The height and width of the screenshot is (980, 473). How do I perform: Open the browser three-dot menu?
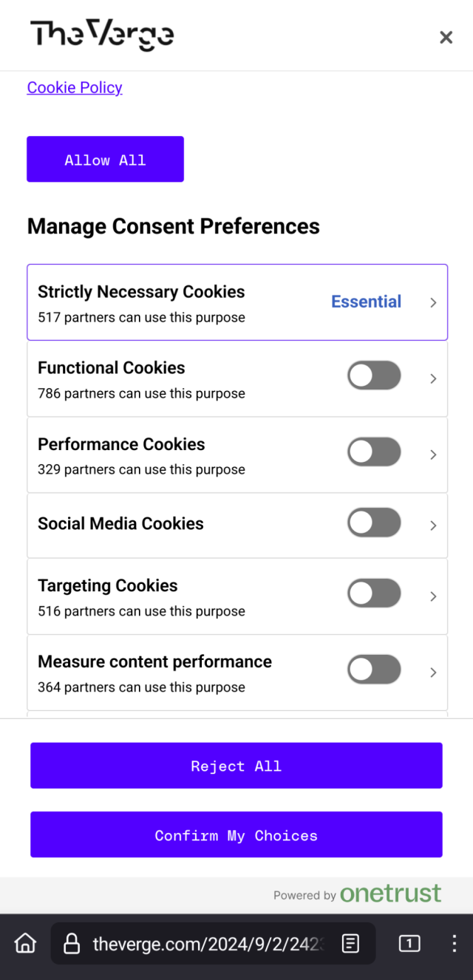pyautogui.click(x=454, y=943)
